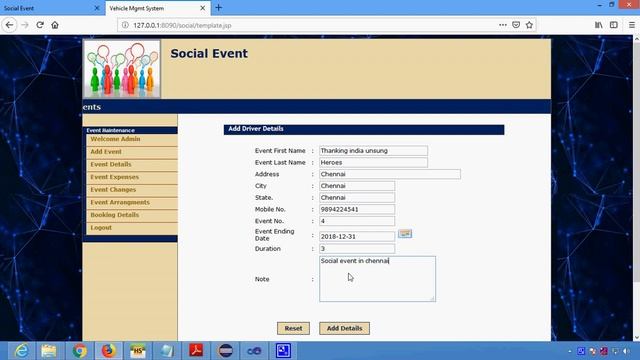This screenshot has width=640, height=360.
Task: Click the volume icon in system tray
Action: [x=626, y=351]
